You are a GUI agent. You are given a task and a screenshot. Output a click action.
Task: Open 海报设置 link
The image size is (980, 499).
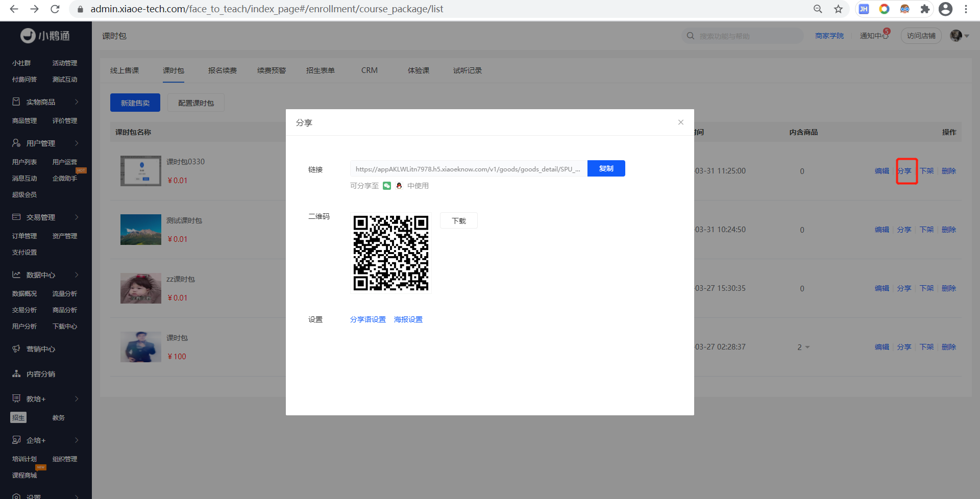tap(408, 319)
